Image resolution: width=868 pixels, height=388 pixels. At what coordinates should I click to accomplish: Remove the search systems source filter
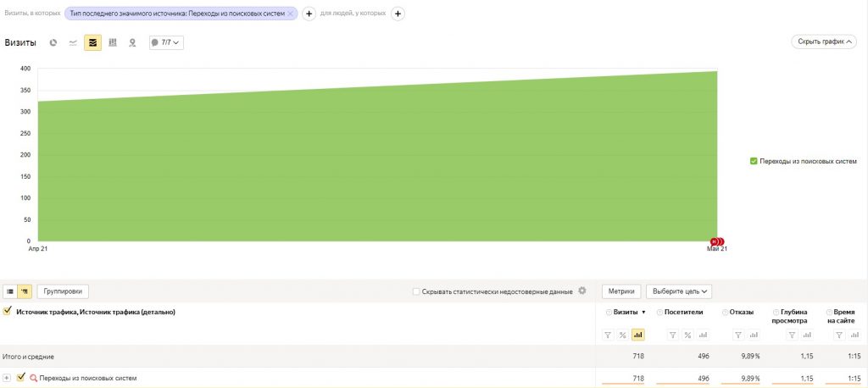click(290, 14)
